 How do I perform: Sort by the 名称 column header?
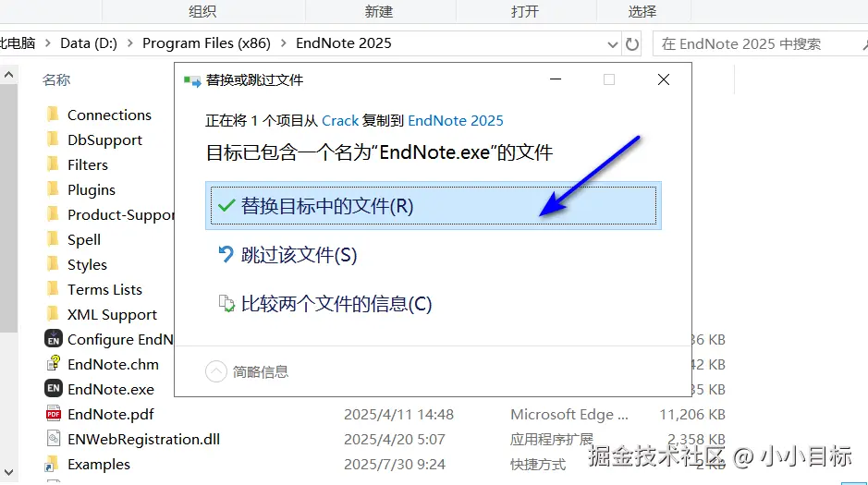point(55,80)
